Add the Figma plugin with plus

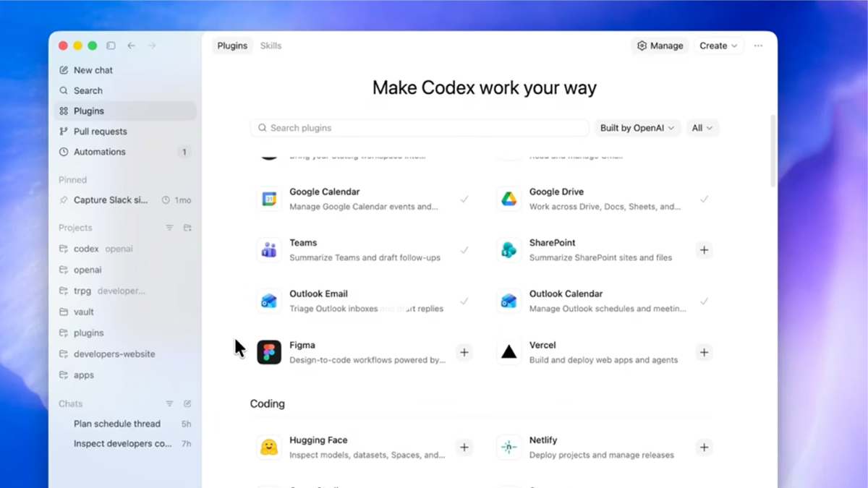pyautogui.click(x=464, y=352)
